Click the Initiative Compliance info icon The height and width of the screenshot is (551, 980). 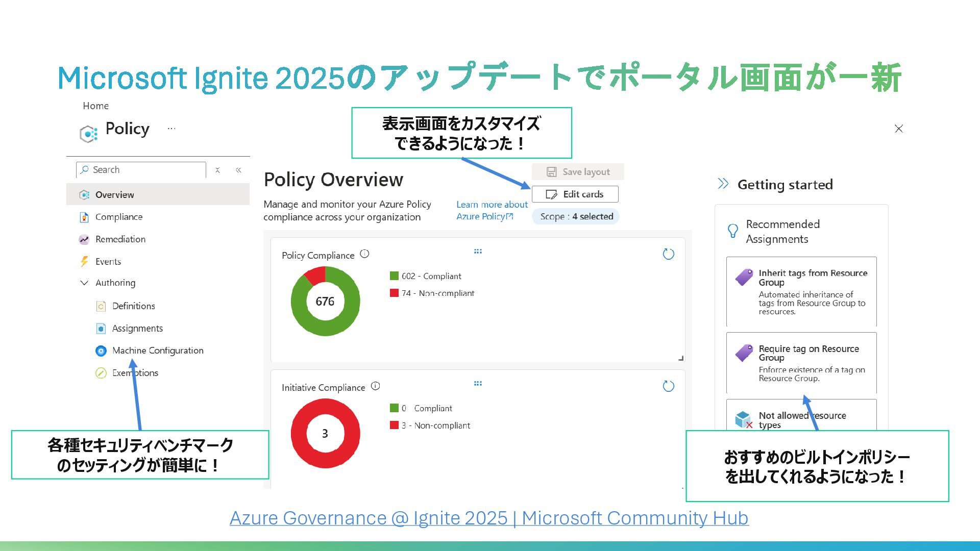pos(375,386)
